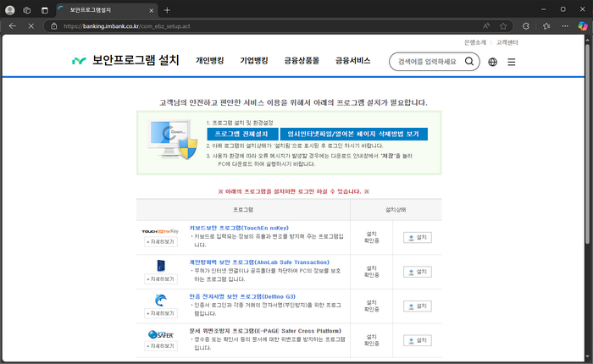Click the 프로그램 column header
Screen dimensions: 593x364
243,210
